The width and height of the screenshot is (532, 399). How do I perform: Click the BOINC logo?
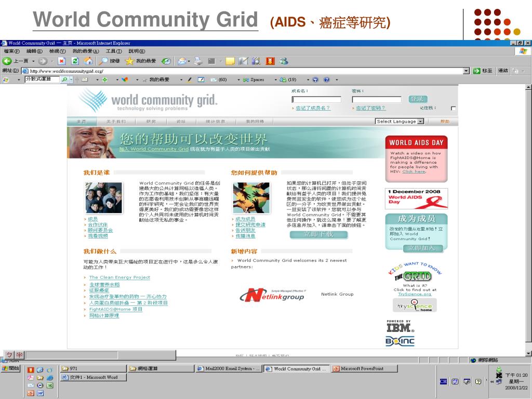pos(400,341)
